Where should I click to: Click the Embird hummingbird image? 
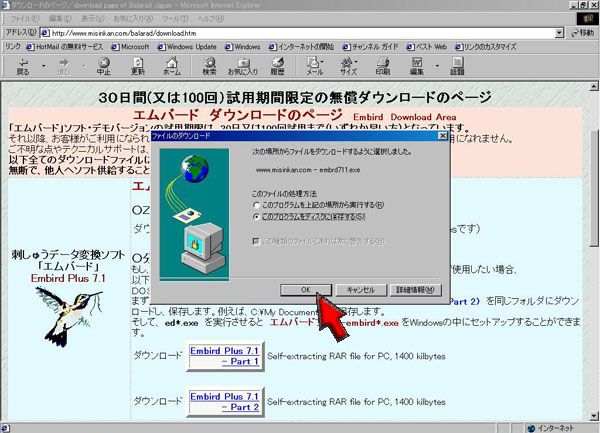point(69,316)
